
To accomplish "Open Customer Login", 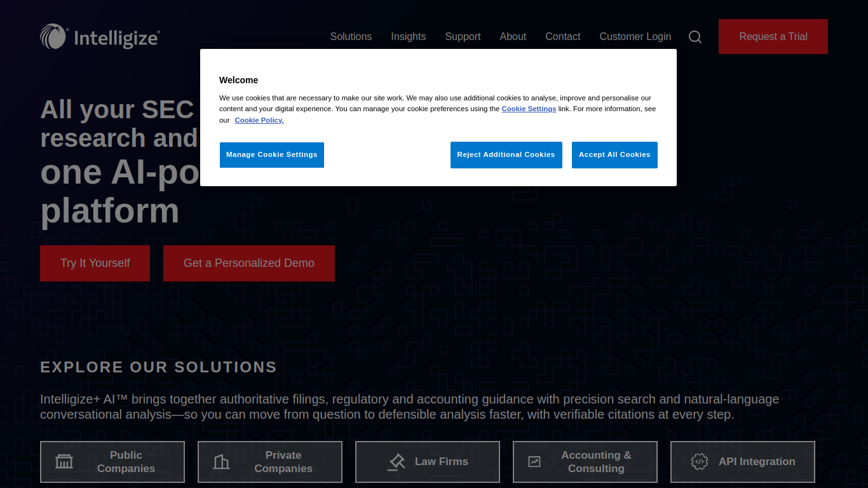I will (635, 37).
